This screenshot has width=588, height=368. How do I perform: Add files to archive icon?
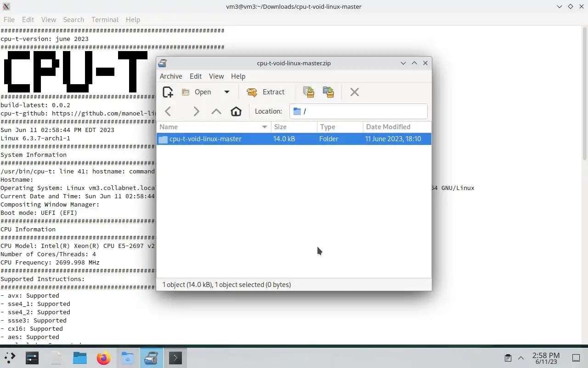[x=309, y=92]
